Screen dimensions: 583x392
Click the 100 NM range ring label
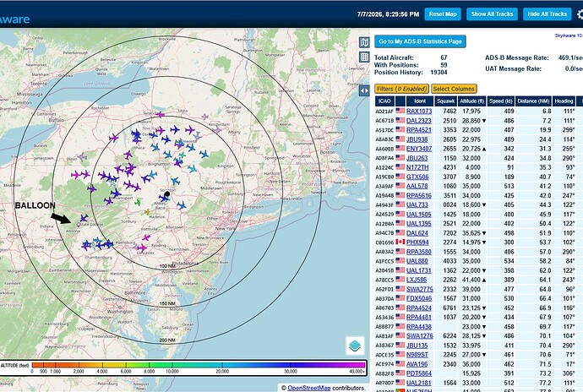167,266
